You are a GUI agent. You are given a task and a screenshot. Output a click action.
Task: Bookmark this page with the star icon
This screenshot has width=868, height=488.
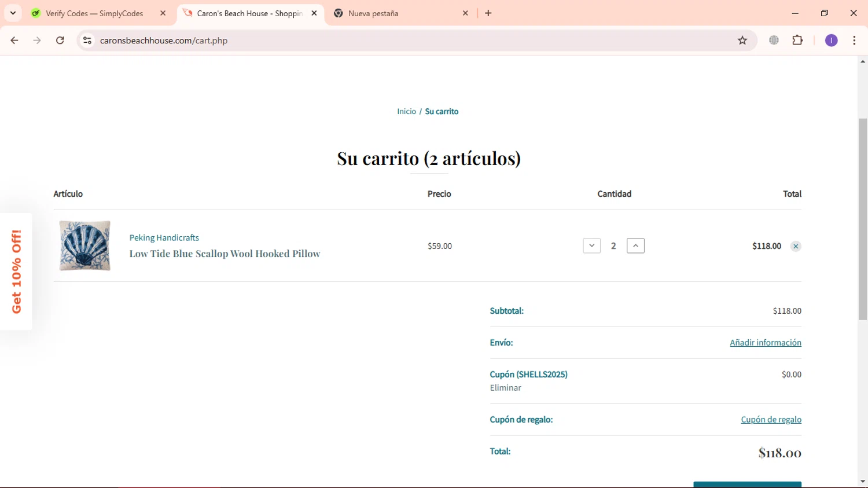742,41
